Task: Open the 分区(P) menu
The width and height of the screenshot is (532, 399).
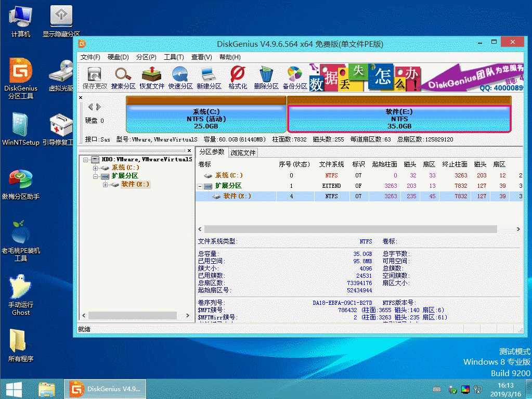Action: click(146, 57)
